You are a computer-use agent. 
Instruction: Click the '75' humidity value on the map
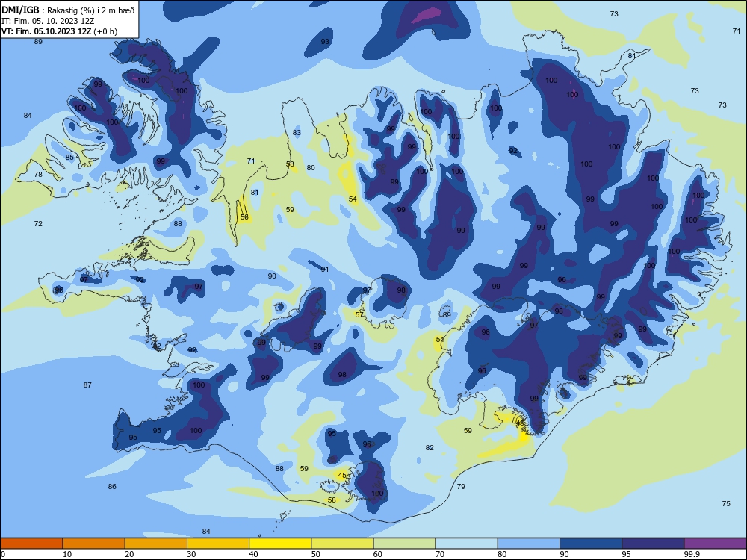(726, 503)
